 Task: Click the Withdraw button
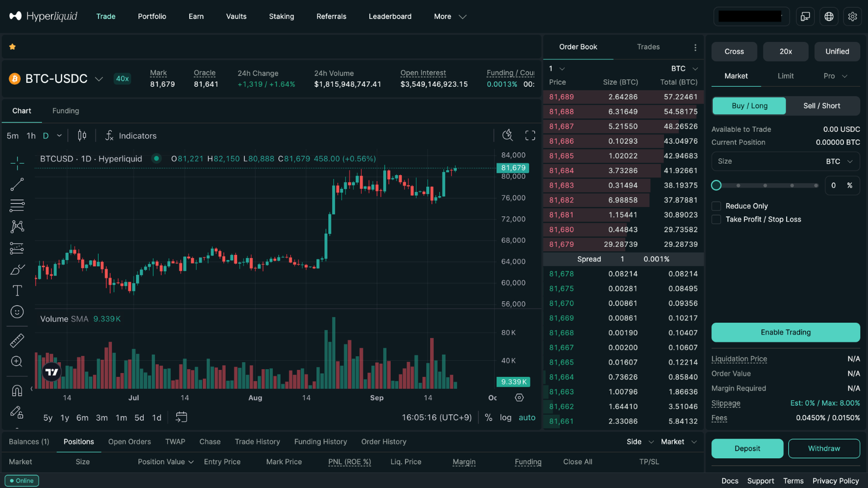824,448
